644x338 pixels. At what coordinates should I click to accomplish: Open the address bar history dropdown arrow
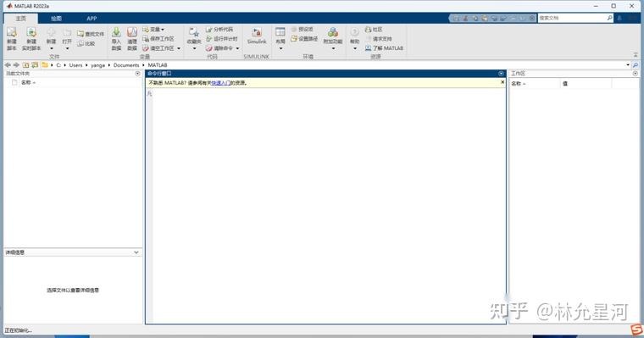coord(628,65)
